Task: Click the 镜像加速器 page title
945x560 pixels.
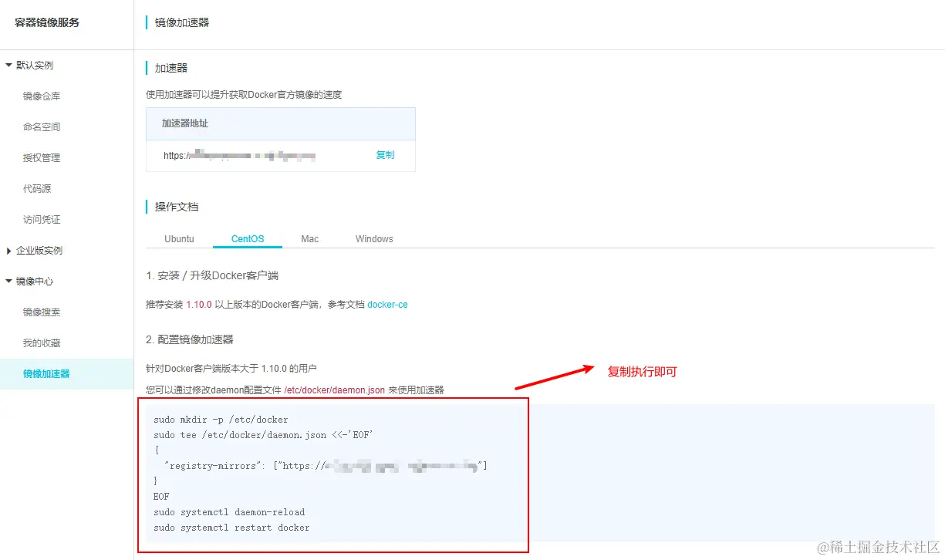Action: pos(182,23)
